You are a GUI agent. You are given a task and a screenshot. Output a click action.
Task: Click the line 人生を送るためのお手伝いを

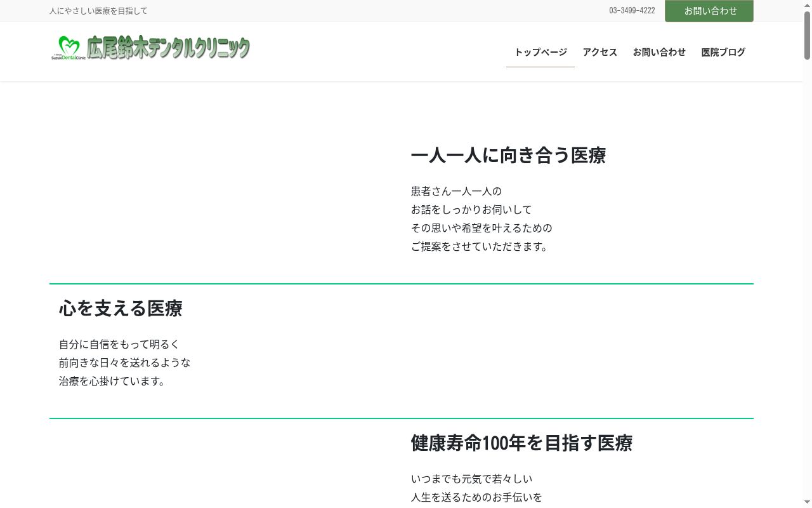click(476, 497)
